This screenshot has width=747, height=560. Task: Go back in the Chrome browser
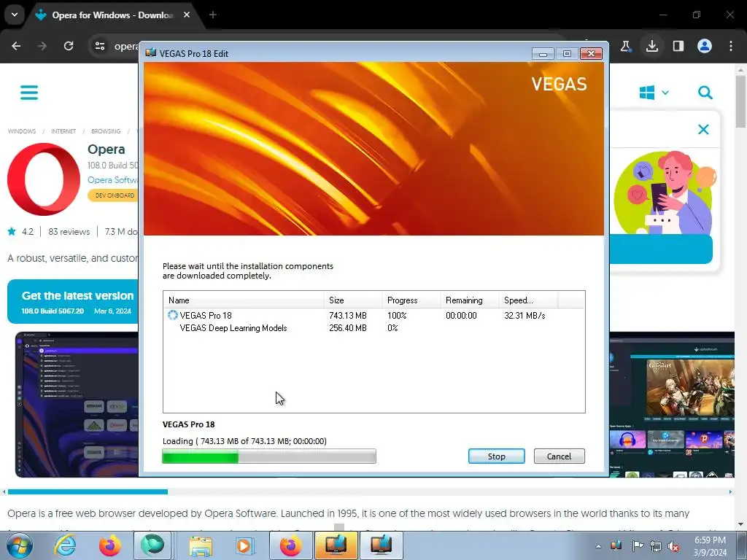(16, 46)
